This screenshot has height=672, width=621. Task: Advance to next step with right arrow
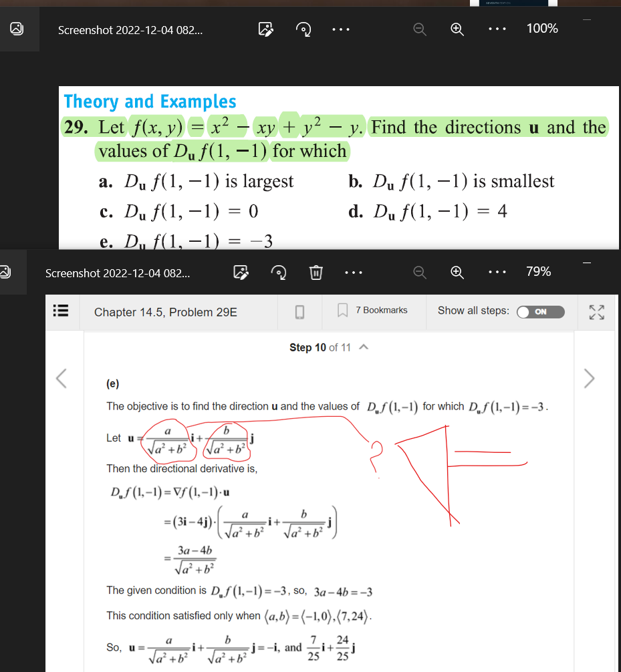pyautogui.click(x=589, y=379)
